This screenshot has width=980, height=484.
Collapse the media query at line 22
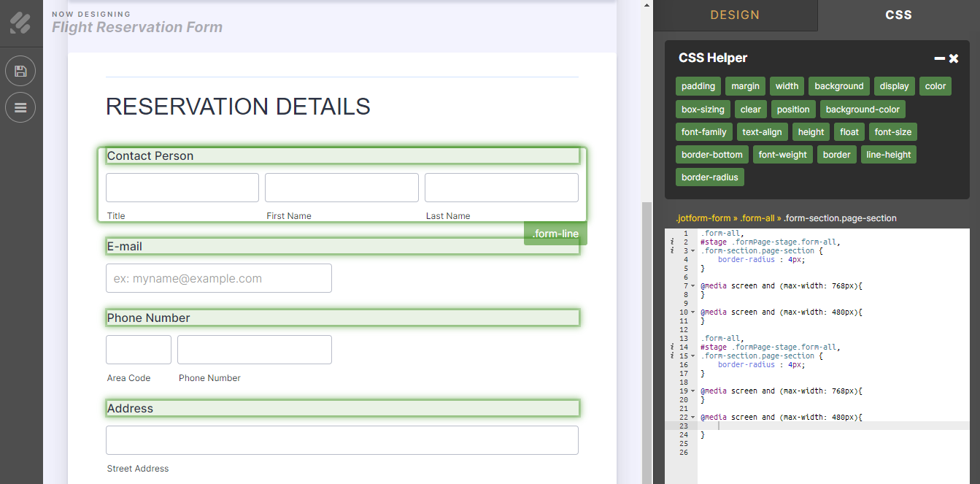693,418
